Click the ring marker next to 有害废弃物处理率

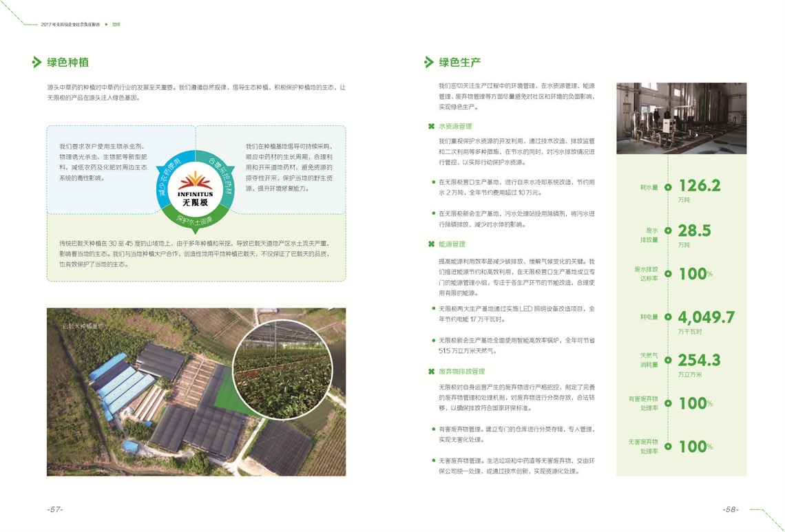[x=668, y=403]
